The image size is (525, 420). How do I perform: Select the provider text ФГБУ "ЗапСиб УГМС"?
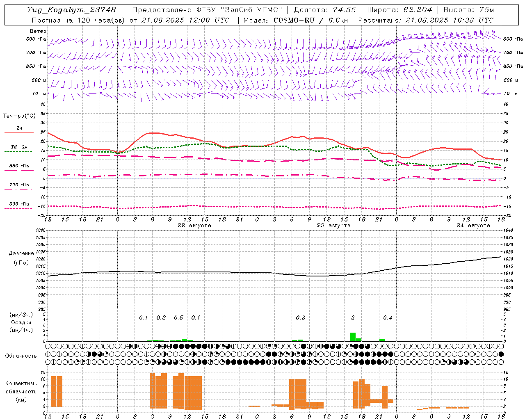tap(240, 10)
